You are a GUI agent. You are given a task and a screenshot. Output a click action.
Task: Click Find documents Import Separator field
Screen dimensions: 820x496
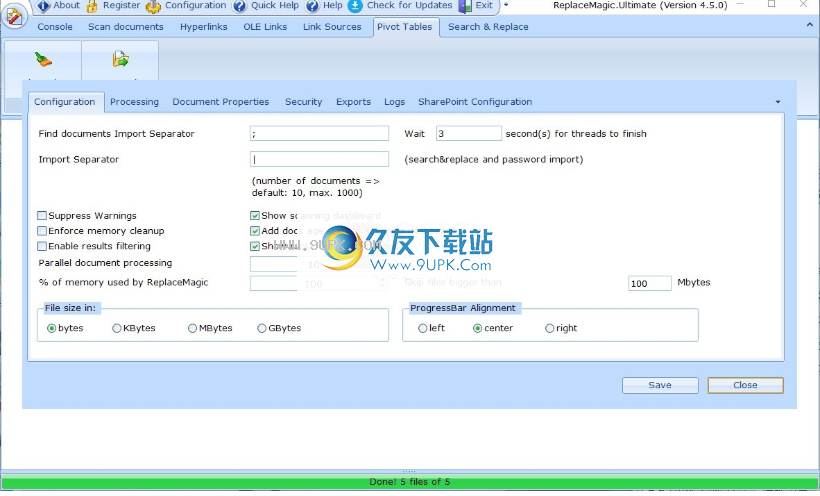click(x=319, y=133)
